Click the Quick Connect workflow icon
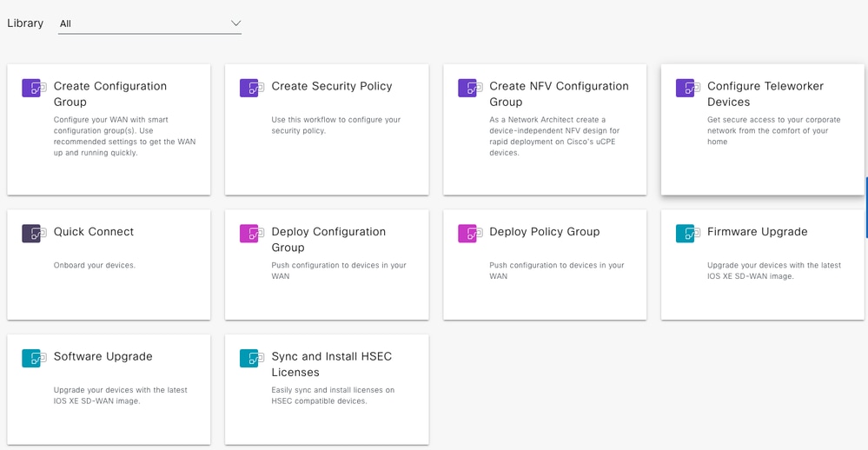 [x=34, y=234]
